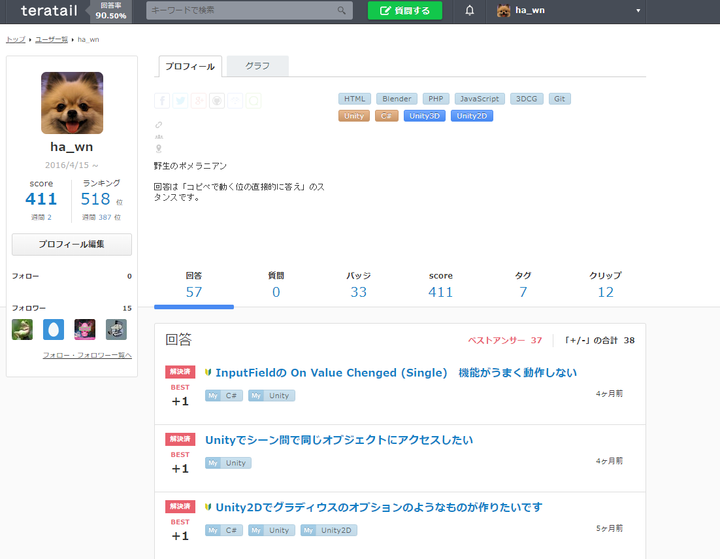
Task: Click the Blender skill tag
Action: 397,99
